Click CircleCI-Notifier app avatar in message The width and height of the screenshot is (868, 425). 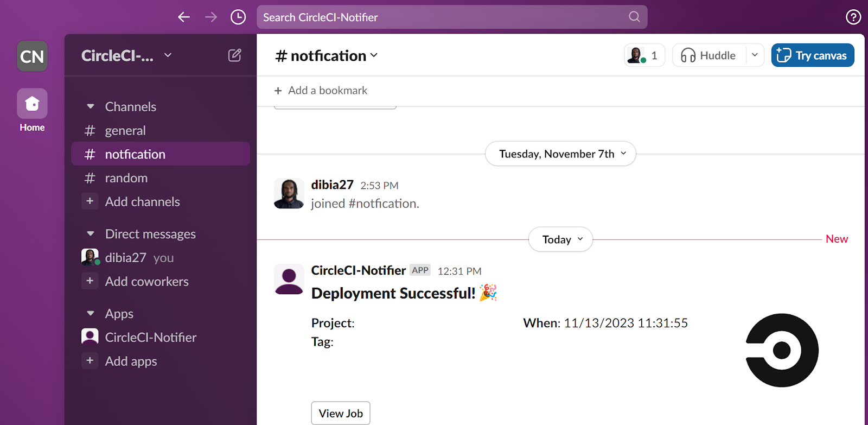pyautogui.click(x=289, y=279)
